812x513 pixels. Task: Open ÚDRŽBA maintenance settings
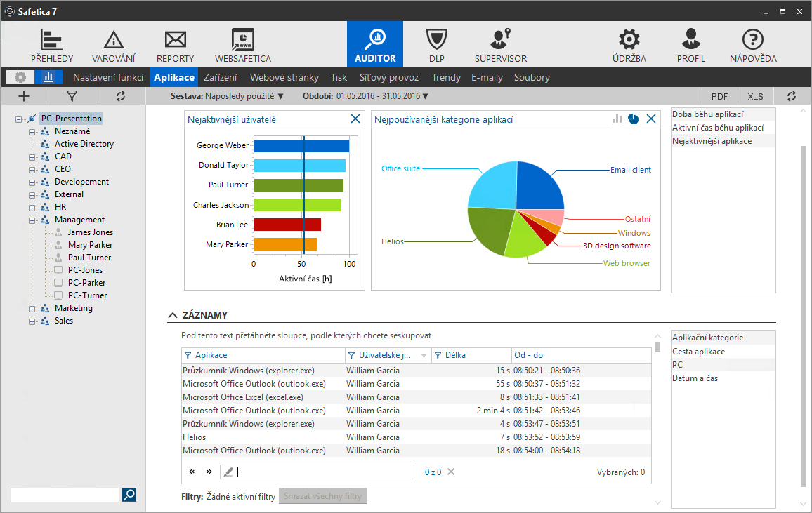click(629, 46)
